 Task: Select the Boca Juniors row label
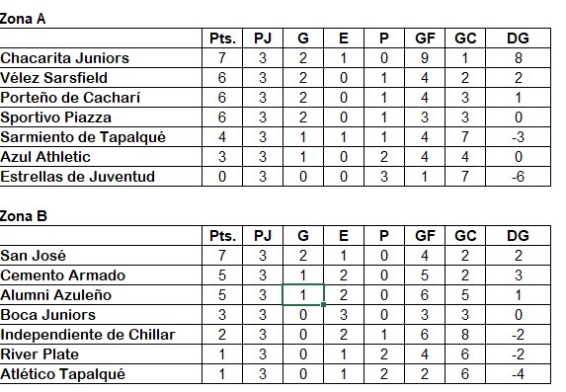pyautogui.click(x=101, y=315)
